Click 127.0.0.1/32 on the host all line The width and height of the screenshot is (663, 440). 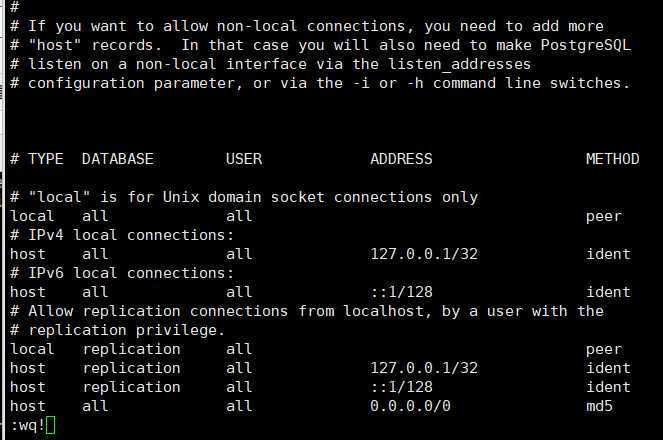tap(424, 254)
